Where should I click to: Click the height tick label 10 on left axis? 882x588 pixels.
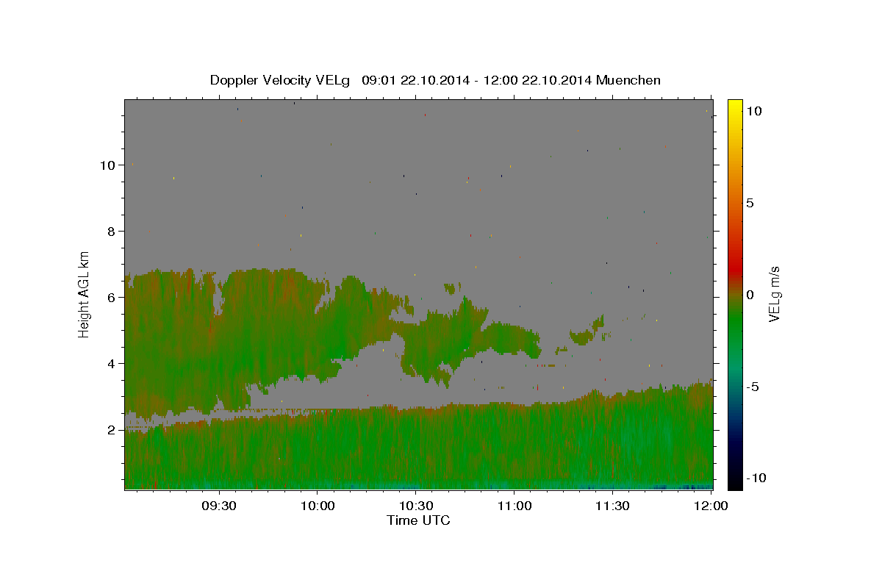107,165
